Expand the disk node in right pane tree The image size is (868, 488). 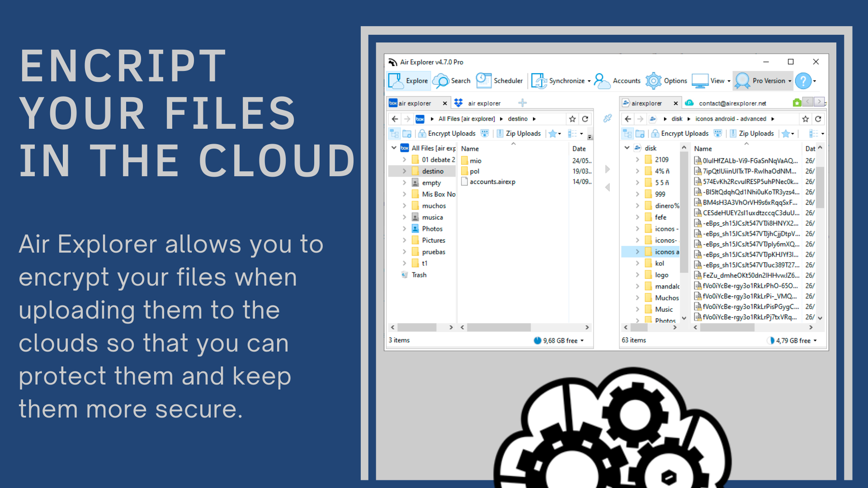(x=627, y=147)
